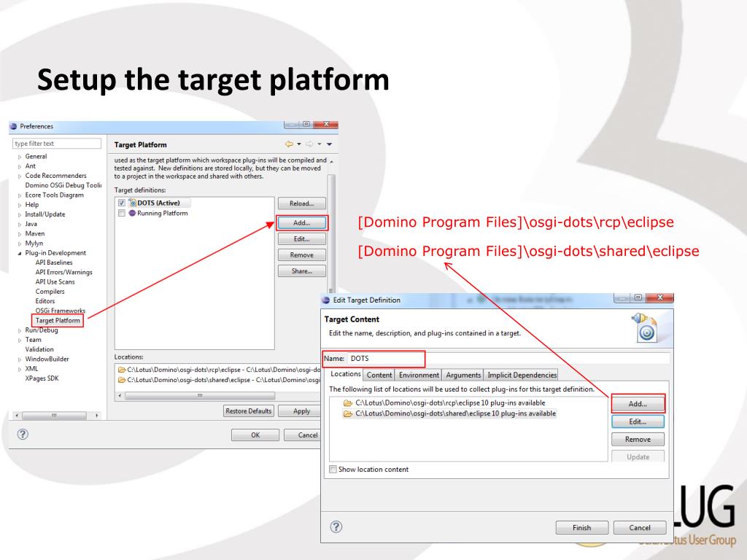Click the back navigation arrow in Target Platform header

click(x=289, y=144)
